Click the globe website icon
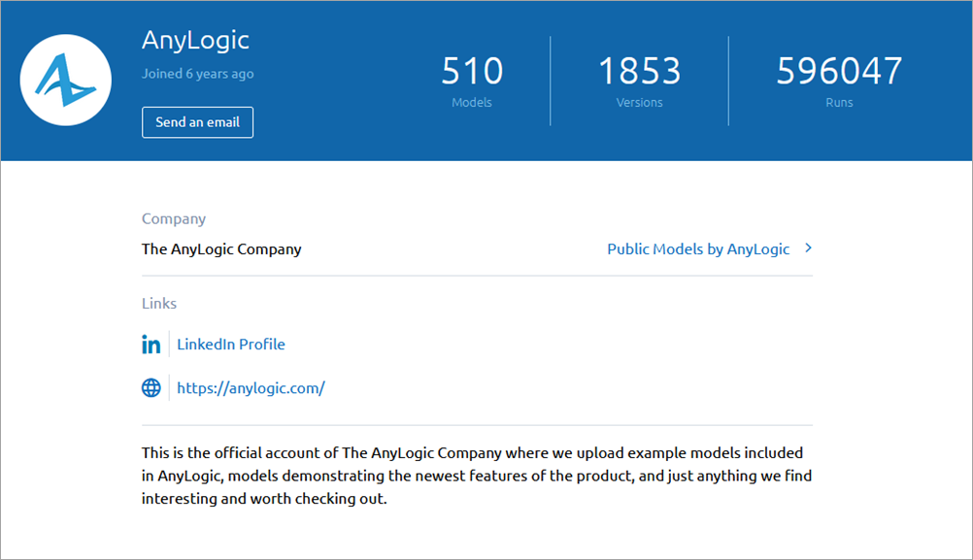The width and height of the screenshot is (973, 560). click(x=151, y=387)
